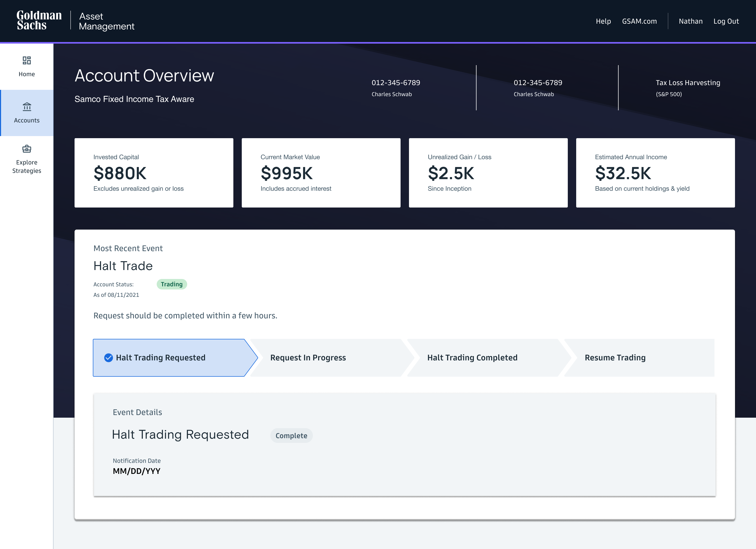Viewport: 756px width, 549px height.
Task: Click the Most Recent Event label
Action: (128, 248)
